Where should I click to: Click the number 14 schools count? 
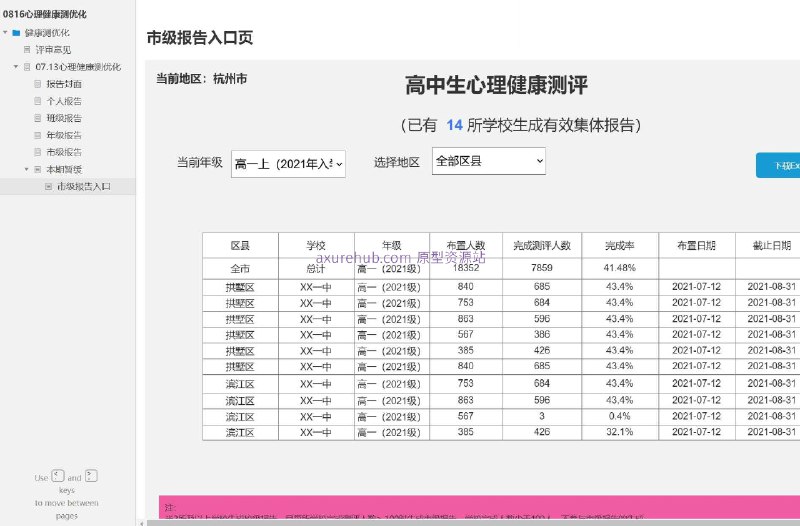tap(454, 125)
